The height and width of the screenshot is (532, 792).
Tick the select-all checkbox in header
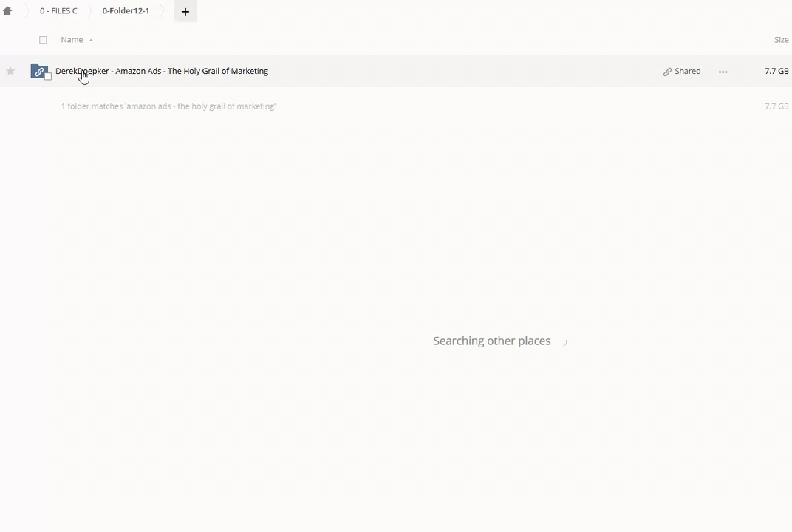tap(43, 40)
